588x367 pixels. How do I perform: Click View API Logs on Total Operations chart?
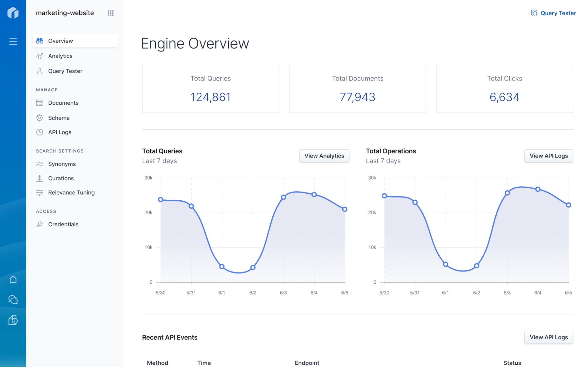coord(549,156)
